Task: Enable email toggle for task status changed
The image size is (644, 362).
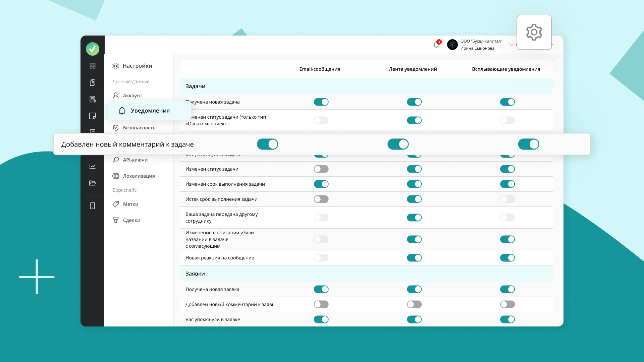Action: coord(321,169)
